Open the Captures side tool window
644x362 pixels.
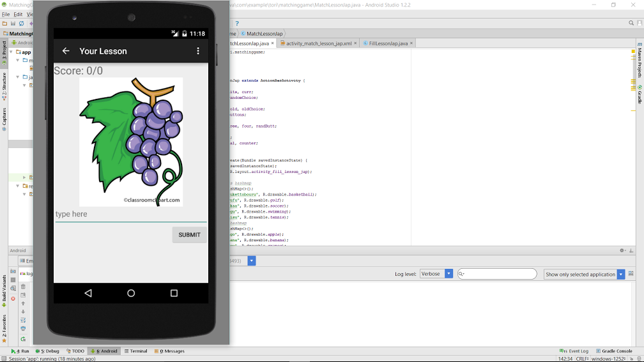pyautogui.click(x=4, y=119)
